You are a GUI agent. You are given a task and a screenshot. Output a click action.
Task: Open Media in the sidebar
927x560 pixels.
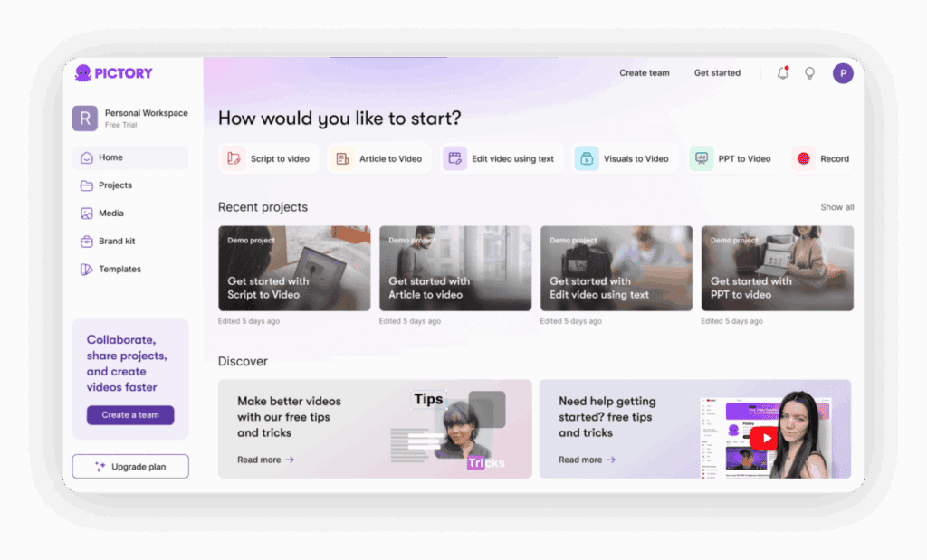coord(111,214)
